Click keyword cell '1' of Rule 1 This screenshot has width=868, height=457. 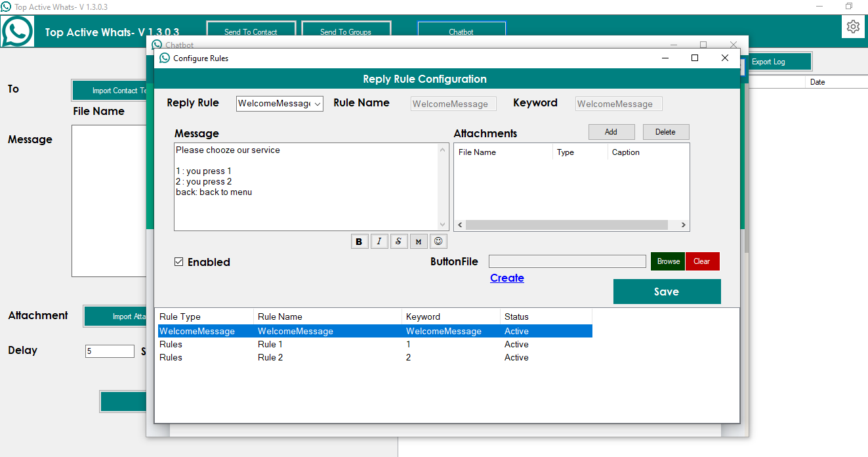[x=408, y=344]
